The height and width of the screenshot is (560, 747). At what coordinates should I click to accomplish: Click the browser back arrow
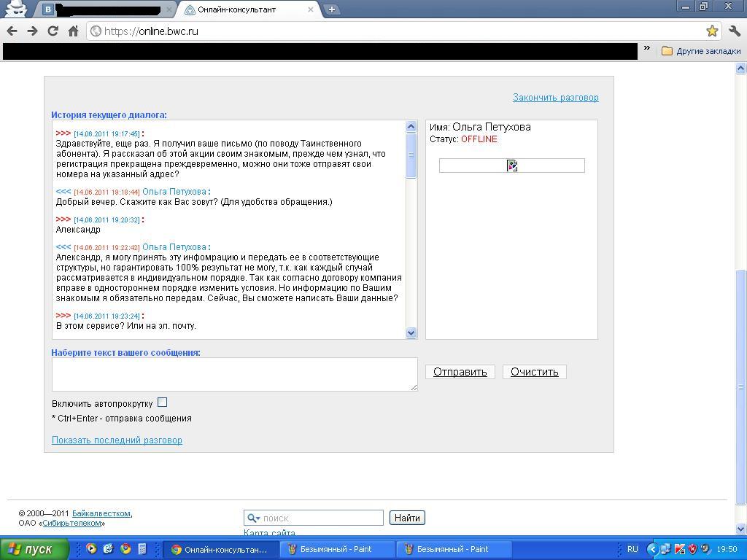(x=12, y=31)
